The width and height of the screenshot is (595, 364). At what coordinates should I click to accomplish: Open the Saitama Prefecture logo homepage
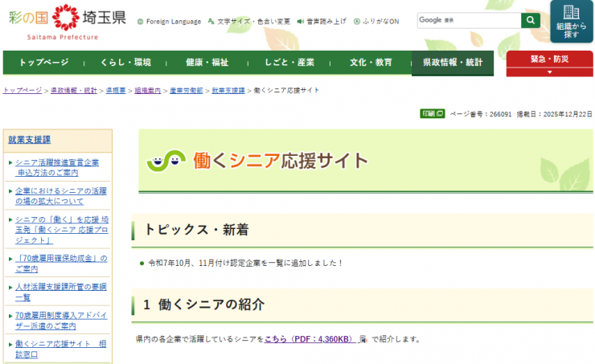coord(68,22)
